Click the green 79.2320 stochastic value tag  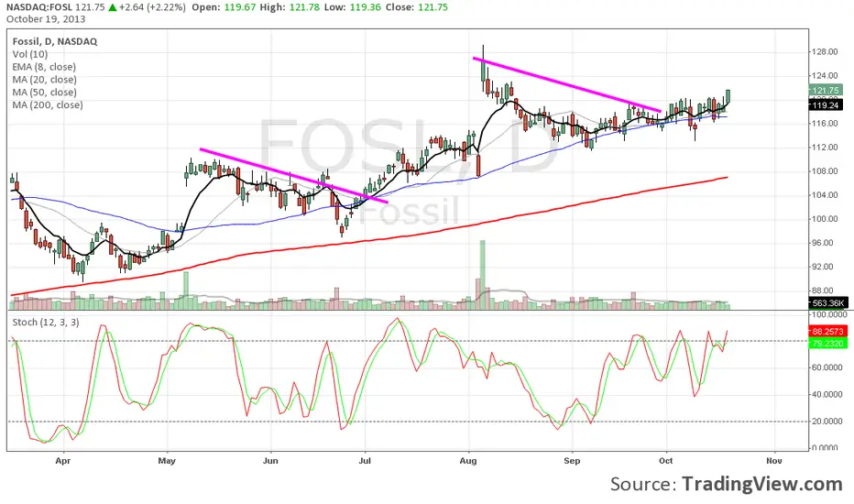[x=827, y=344]
